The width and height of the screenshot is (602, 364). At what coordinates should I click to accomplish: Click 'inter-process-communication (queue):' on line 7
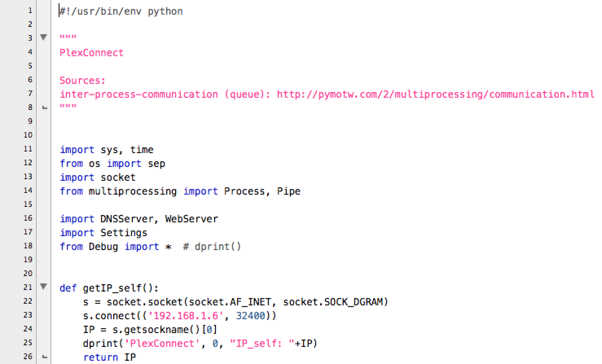(x=165, y=94)
